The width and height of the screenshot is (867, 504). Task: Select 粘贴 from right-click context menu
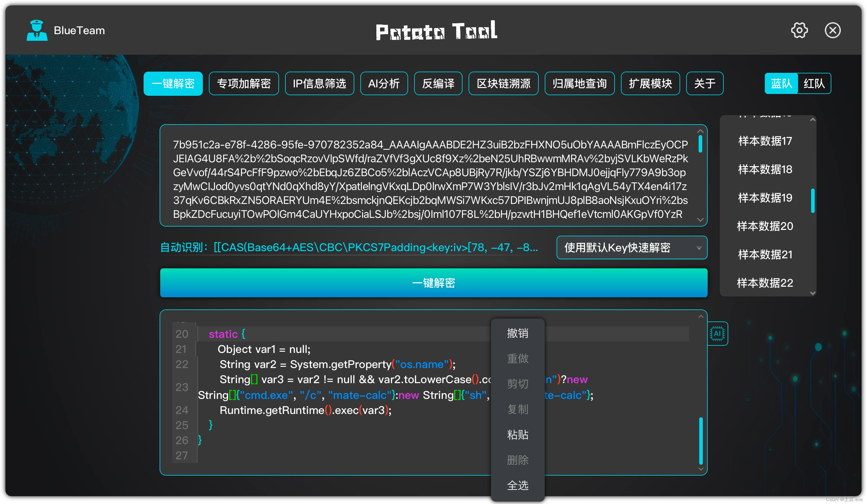[x=517, y=435]
